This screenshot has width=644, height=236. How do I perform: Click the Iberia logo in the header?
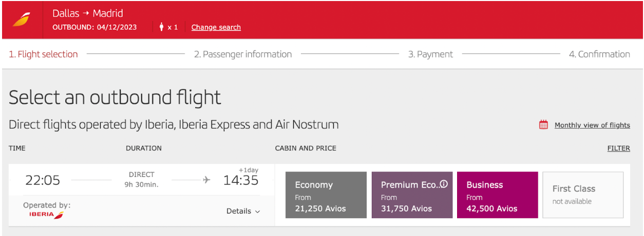pyautogui.click(x=22, y=19)
